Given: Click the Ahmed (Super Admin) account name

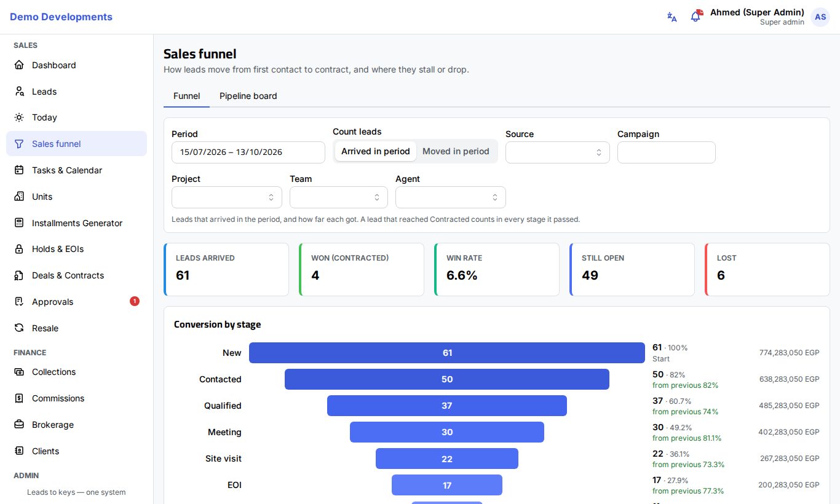Looking at the screenshot, I should coord(757,12).
